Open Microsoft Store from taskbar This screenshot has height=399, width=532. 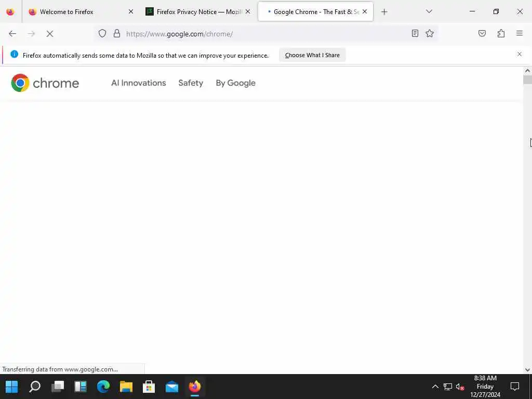tap(149, 387)
